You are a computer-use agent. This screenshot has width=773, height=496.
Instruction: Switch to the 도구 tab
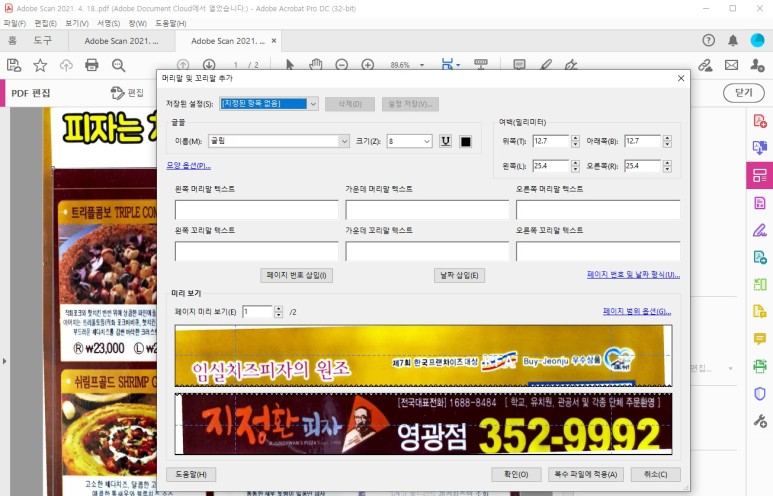42,40
